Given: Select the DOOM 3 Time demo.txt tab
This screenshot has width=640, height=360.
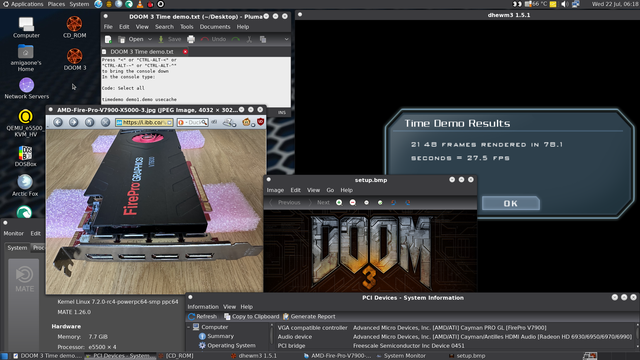Looking at the screenshot, I should 142,52.
